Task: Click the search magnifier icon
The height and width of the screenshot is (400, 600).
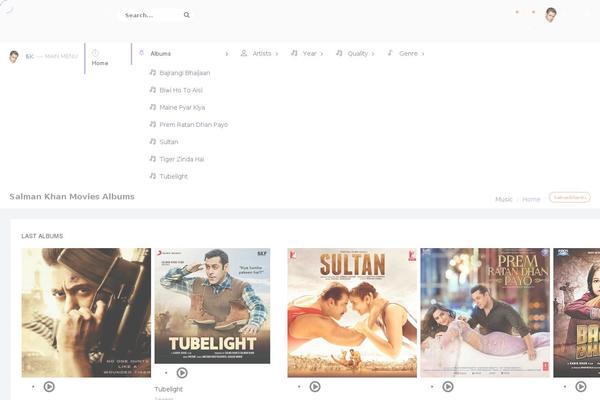Action: click(187, 15)
